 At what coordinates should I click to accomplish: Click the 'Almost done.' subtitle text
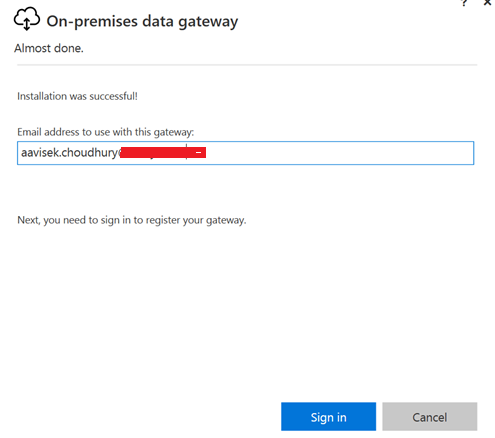[x=49, y=48]
